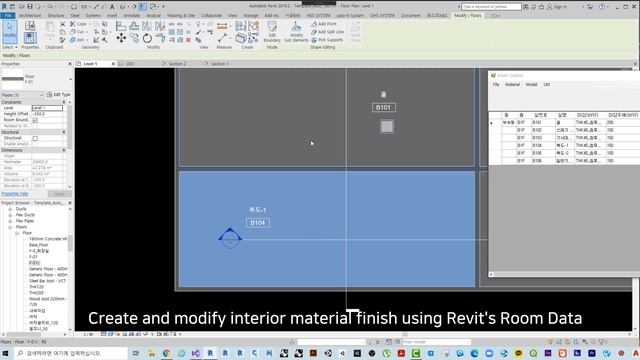Close the Level 1 view tab
This screenshot has width=640, height=360.
[113, 64]
